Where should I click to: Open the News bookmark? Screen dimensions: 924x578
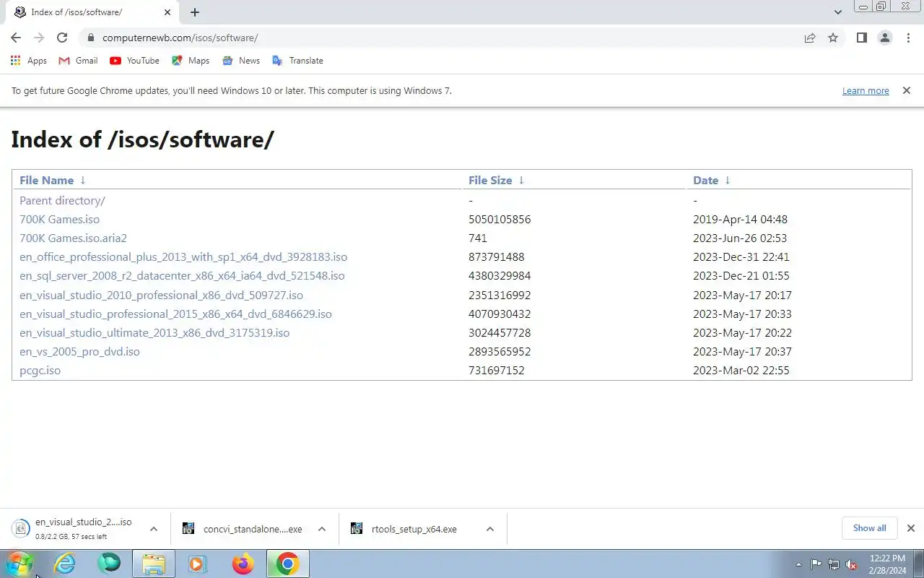pos(241,61)
